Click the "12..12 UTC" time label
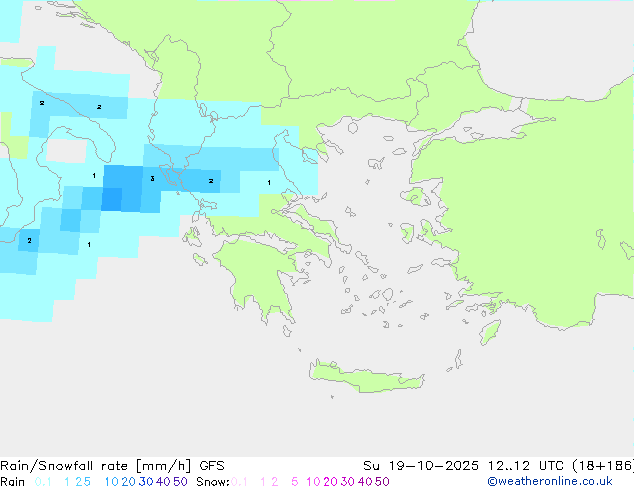 coord(528,466)
